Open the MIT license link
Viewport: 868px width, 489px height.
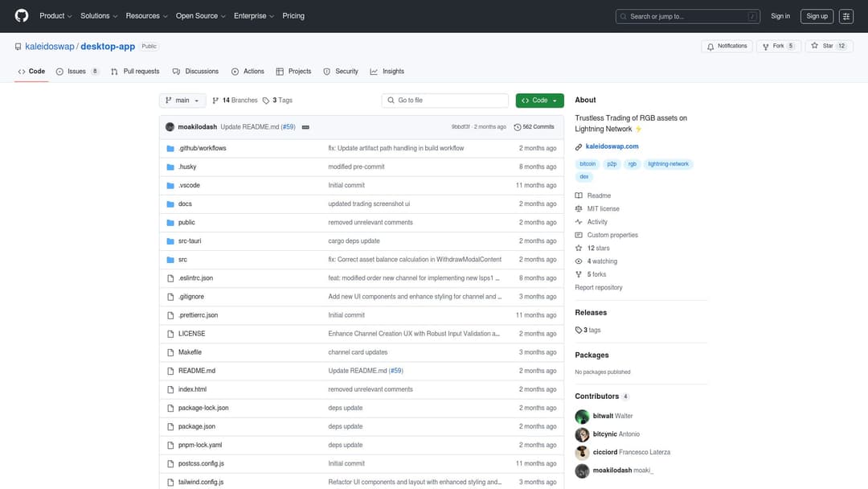(597, 209)
